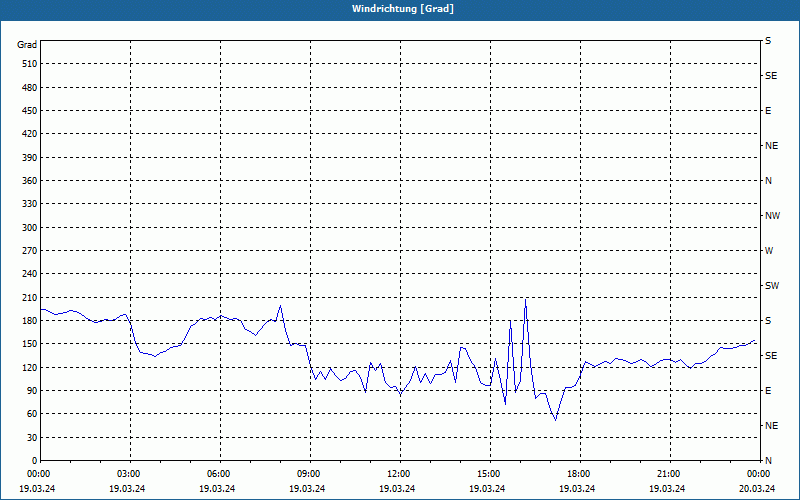Click the '420' value axis label

click(x=30, y=134)
